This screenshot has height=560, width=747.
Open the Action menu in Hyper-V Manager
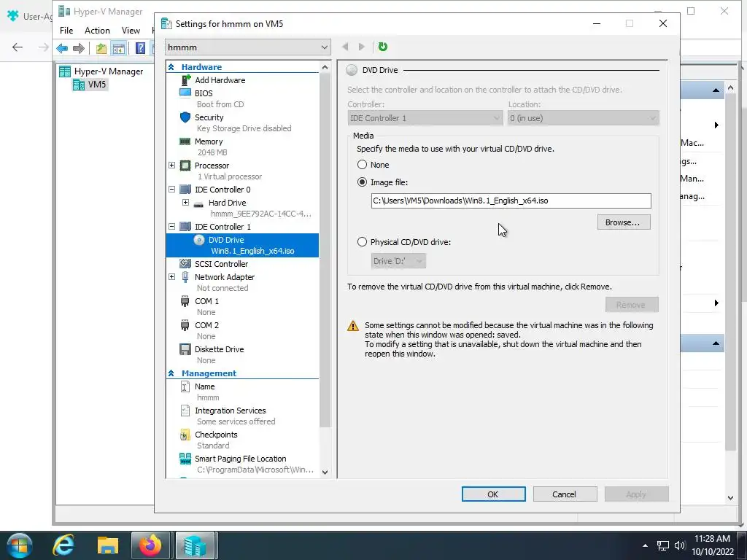click(x=97, y=31)
